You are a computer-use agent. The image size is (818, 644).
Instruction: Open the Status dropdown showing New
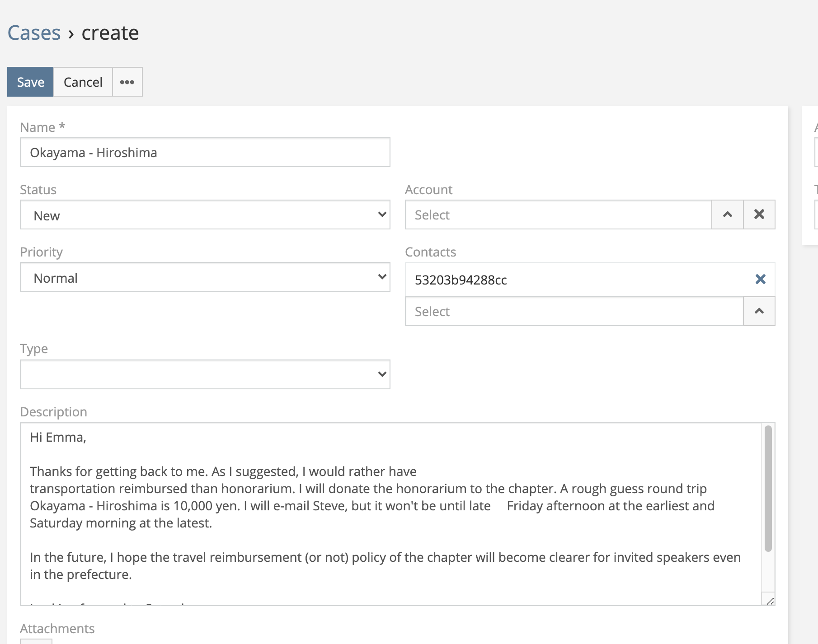click(x=205, y=215)
